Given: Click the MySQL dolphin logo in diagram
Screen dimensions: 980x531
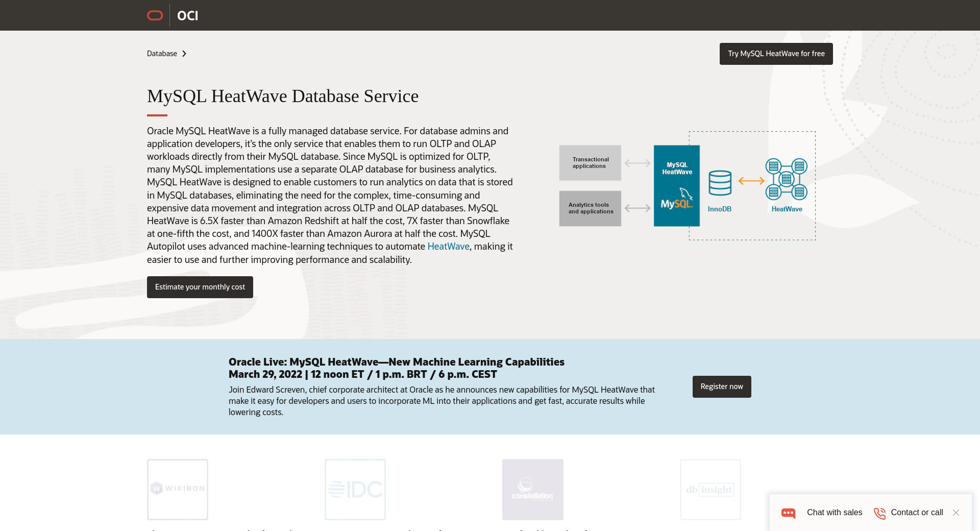Looking at the screenshot, I should coord(677,199).
